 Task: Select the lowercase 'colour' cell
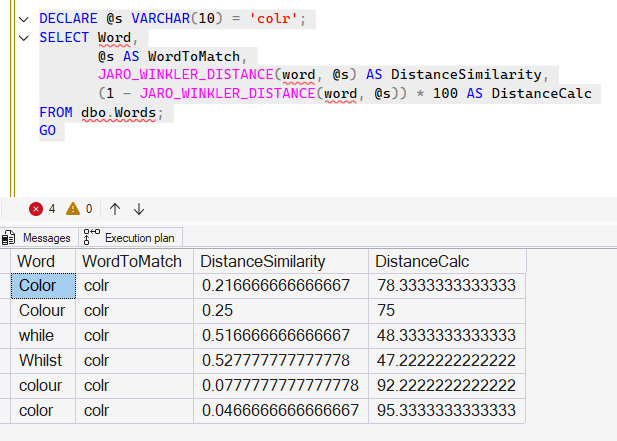[x=43, y=386]
